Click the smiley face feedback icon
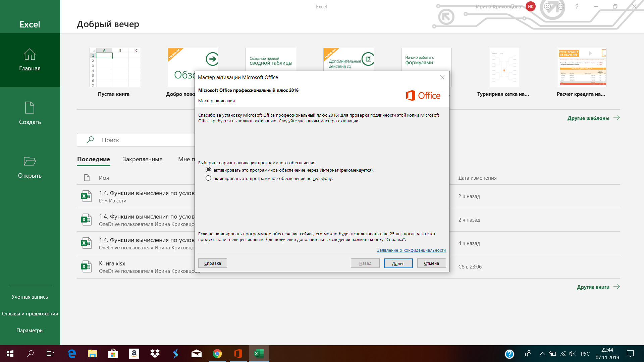This screenshot has width=644, height=362. 547,6
